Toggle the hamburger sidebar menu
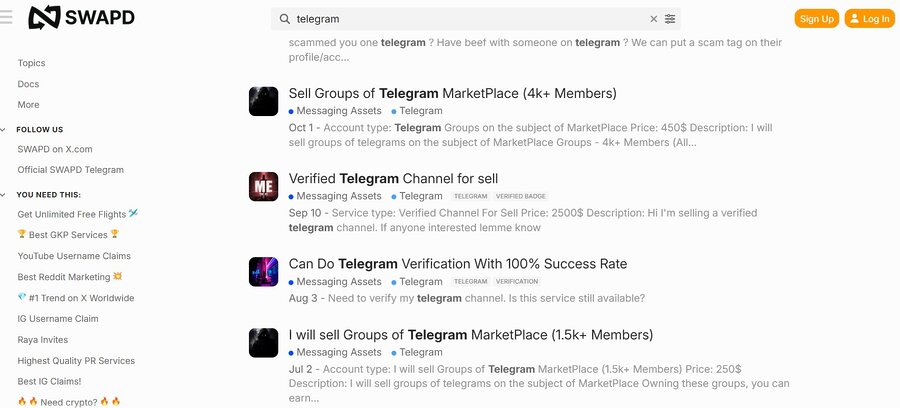This screenshot has width=900, height=408. [x=7, y=18]
